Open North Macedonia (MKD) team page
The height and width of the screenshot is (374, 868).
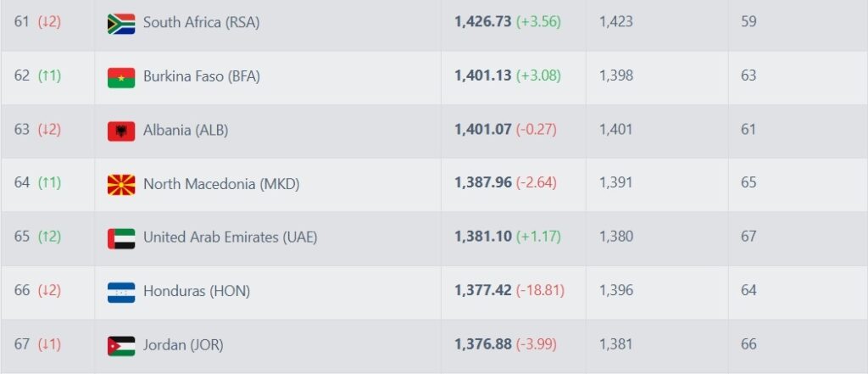pos(220,184)
